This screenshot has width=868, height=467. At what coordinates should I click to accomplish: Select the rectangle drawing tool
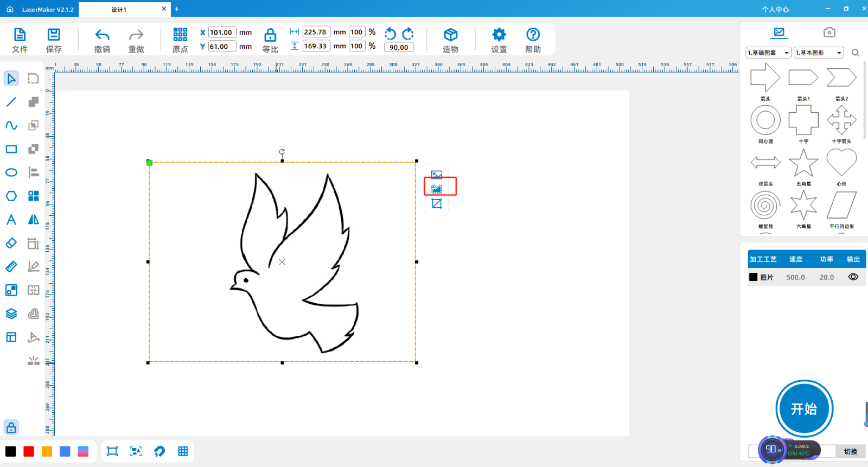tap(11, 149)
